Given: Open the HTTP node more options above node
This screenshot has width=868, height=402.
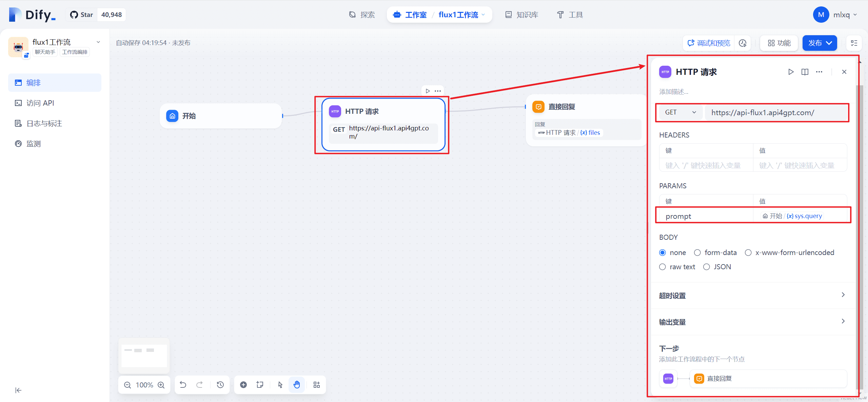Looking at the screenshot, I should (x=438, y=91).
